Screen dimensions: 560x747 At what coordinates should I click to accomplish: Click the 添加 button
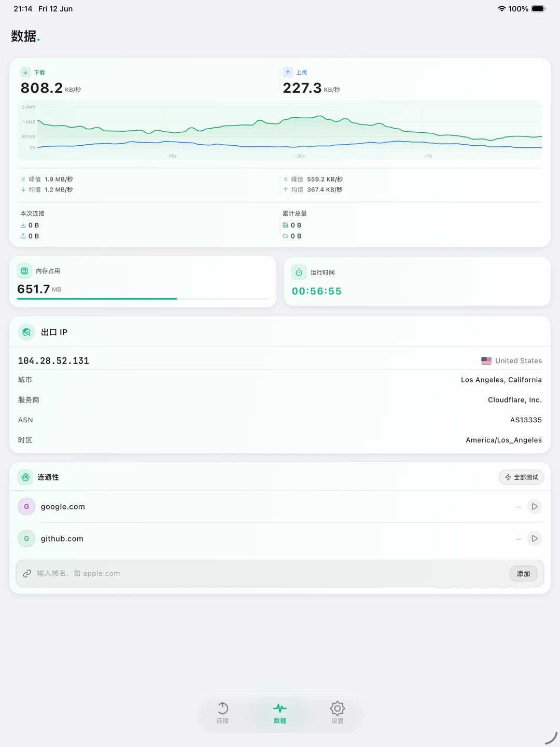(523, 574)
